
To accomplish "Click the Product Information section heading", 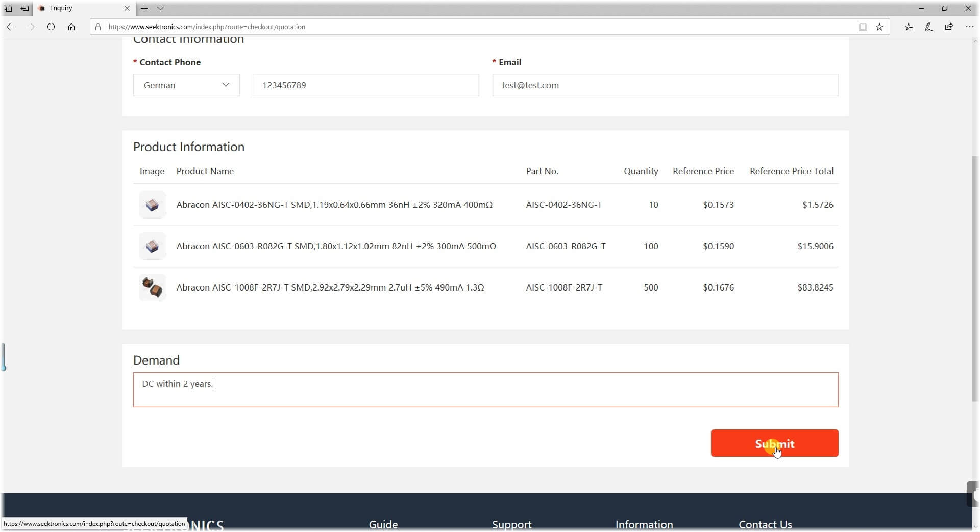I will coord(189,147).
